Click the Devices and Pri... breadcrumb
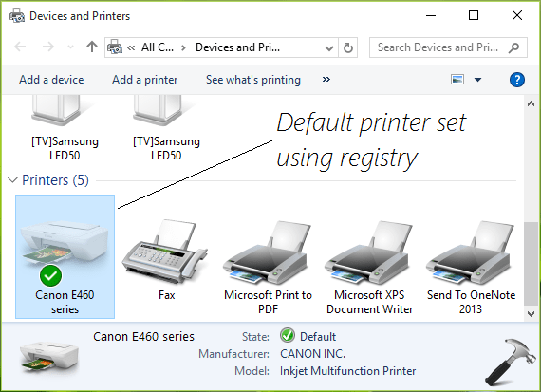 tap(237, 47)
